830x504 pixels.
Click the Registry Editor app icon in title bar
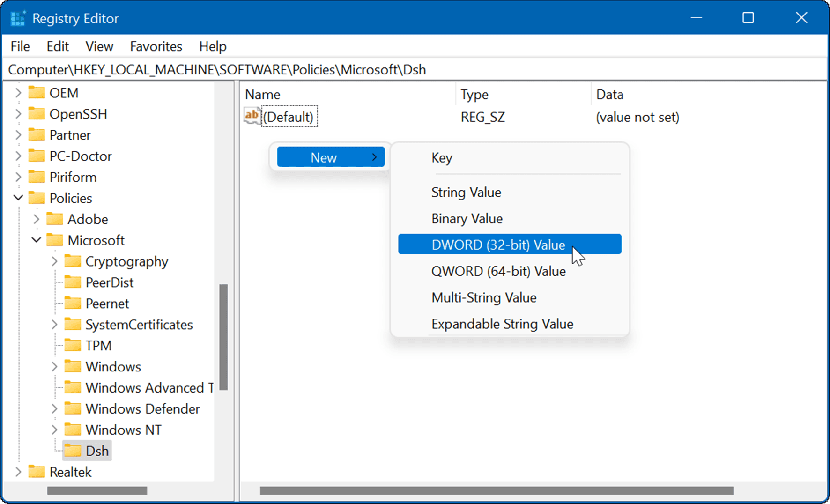click(x=17, y=18)
